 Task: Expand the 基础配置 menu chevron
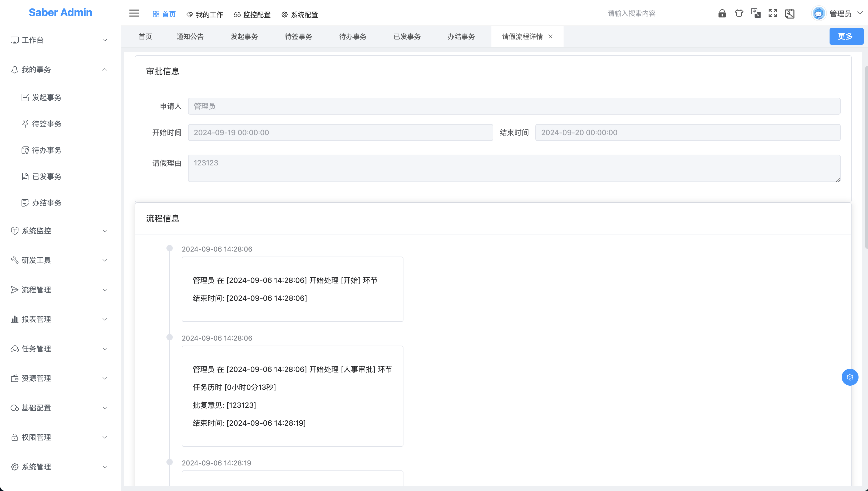(x=105, y=408)
